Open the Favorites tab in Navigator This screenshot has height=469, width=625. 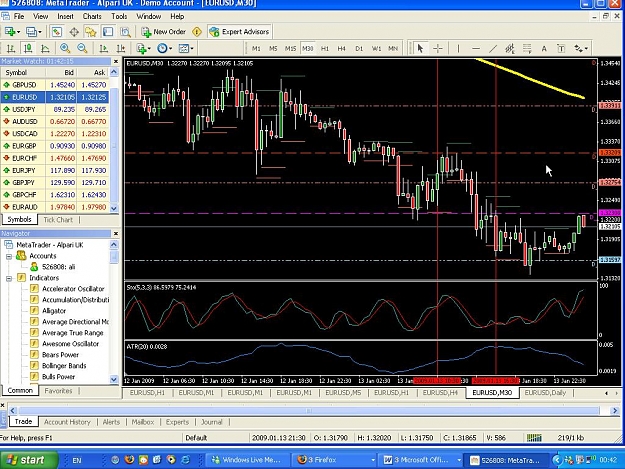point(58,391)
